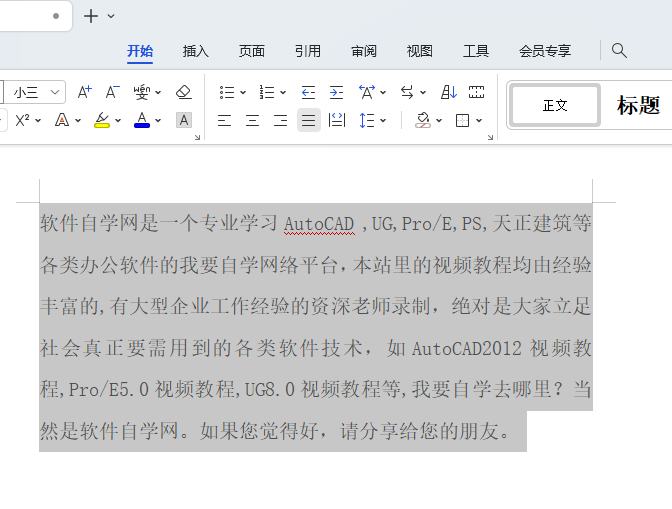Click the increase font size icon
Screen dimensions: 672x509
pyautogui.click(x=84, y=92)
